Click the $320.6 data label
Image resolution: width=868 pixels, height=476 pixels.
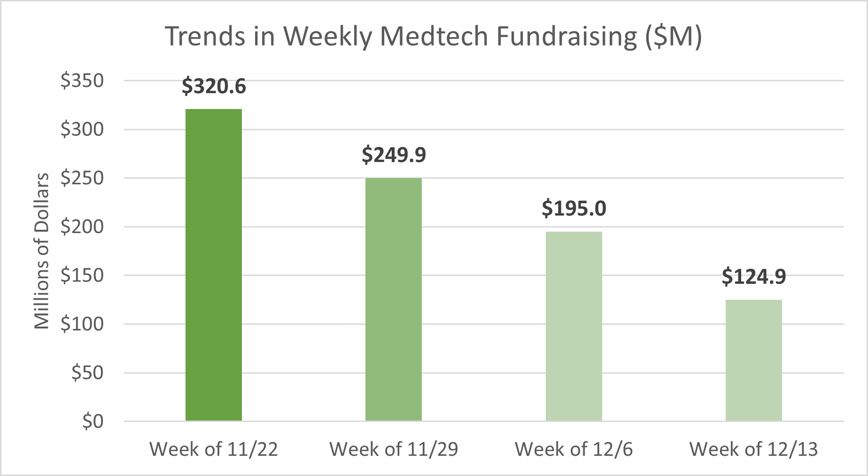214,86
